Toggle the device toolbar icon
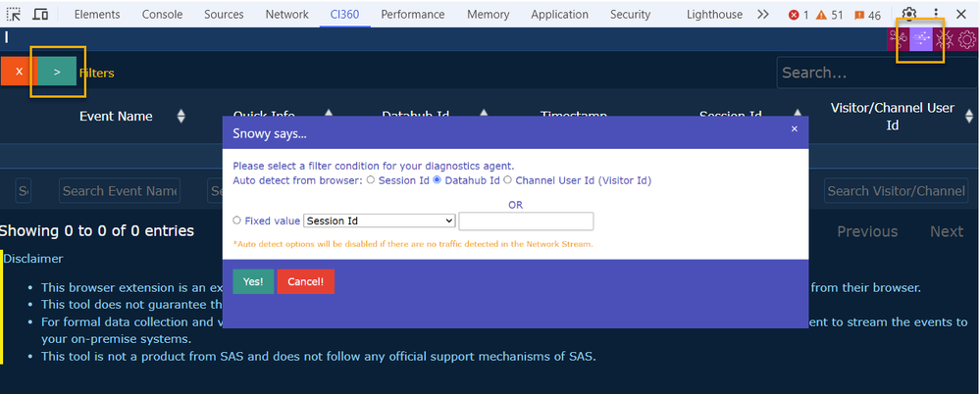 pyautogui.click(x=40, y=15)
